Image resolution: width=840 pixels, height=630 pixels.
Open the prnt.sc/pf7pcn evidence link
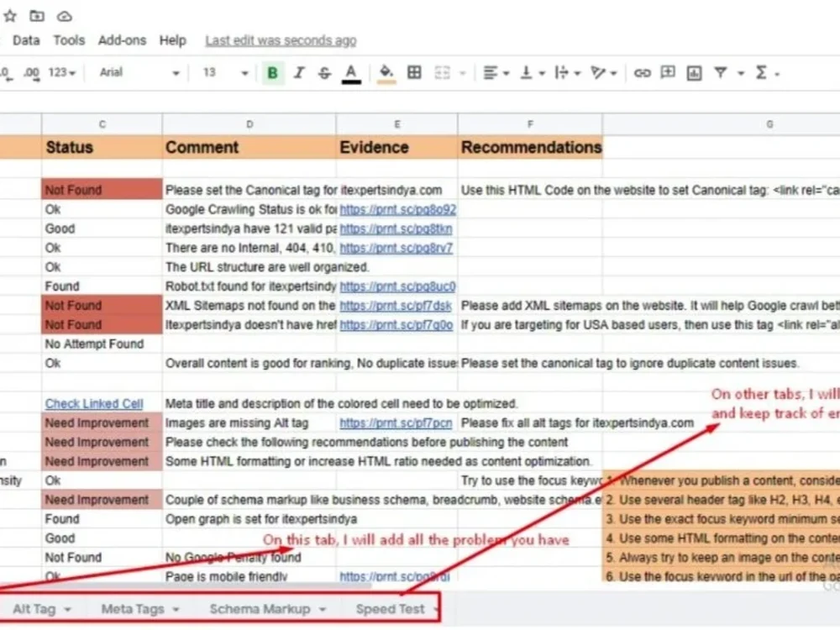396,423
